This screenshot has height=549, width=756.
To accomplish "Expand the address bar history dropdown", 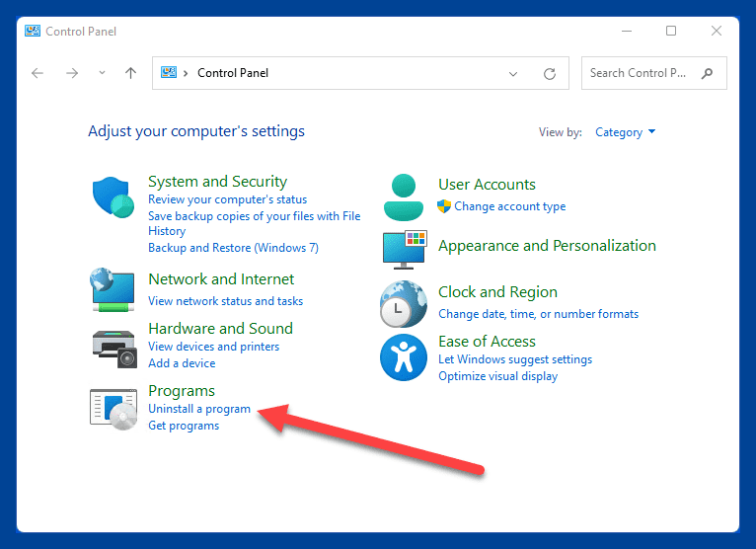I will pyautogui.click(x=513, y=74).
